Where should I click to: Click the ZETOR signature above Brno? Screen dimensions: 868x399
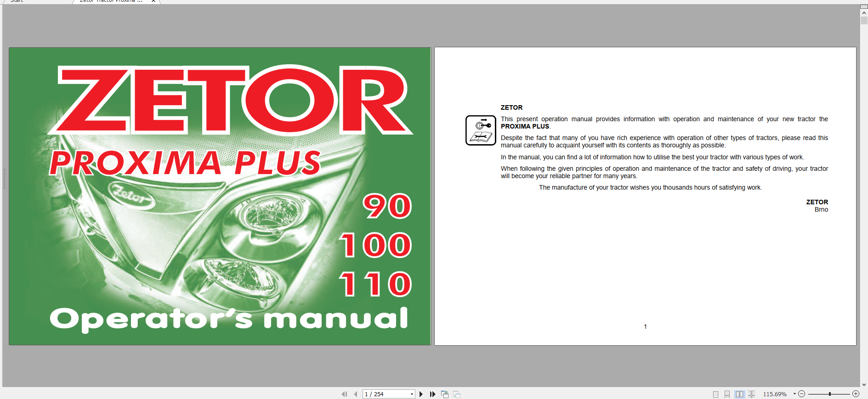click(x=817, y=202)
